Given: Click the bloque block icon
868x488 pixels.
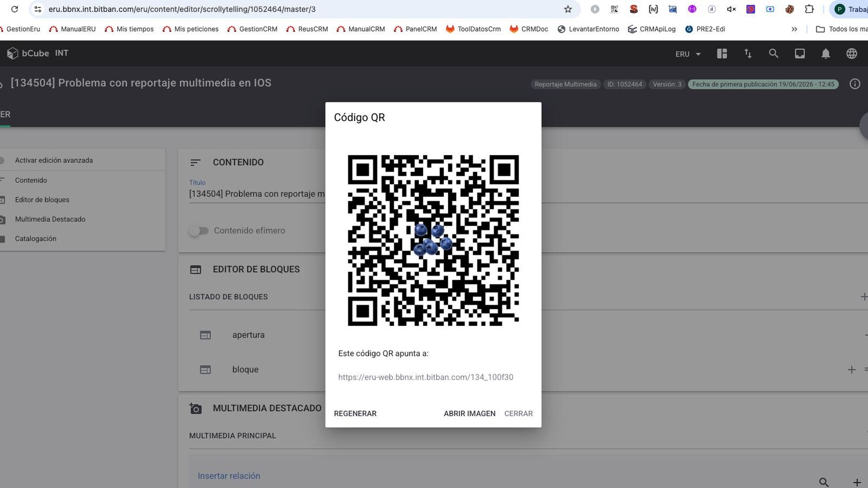Looking at the screenshot, I should tap(205, 370).
